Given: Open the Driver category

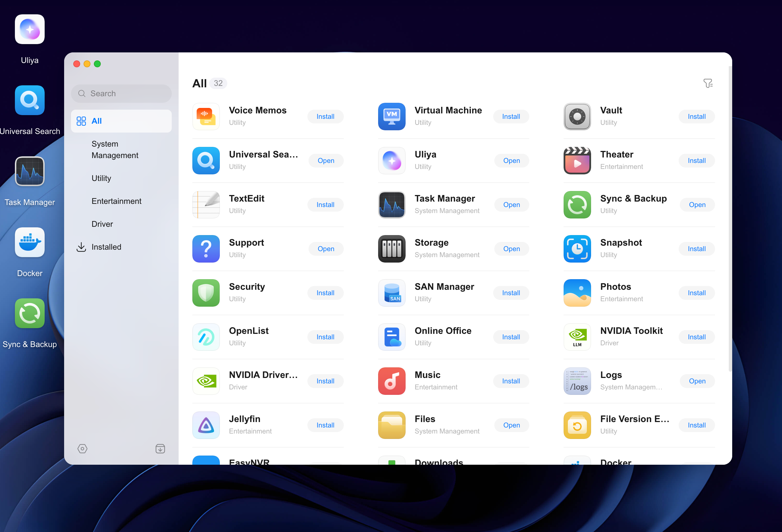Looking at the screenshot, I should 121,224.
